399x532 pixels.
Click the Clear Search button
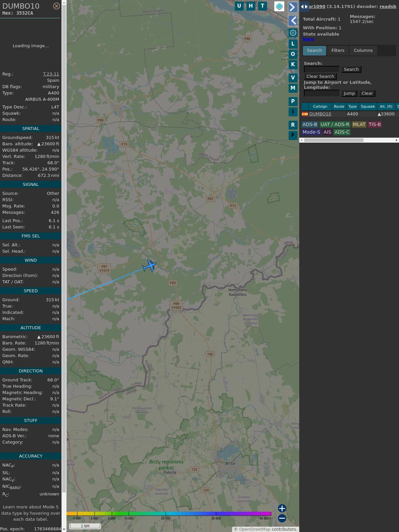[320, 76]
